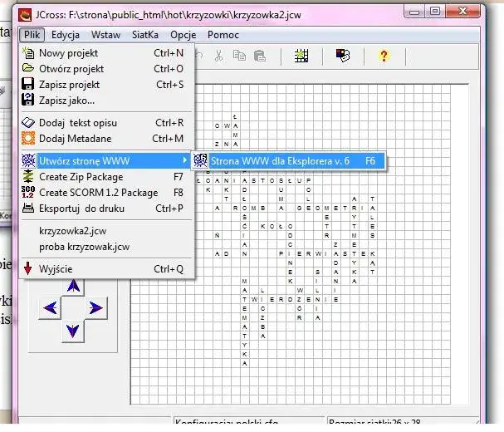Choose Wyjście to exit the program

(x=106, y=269)
